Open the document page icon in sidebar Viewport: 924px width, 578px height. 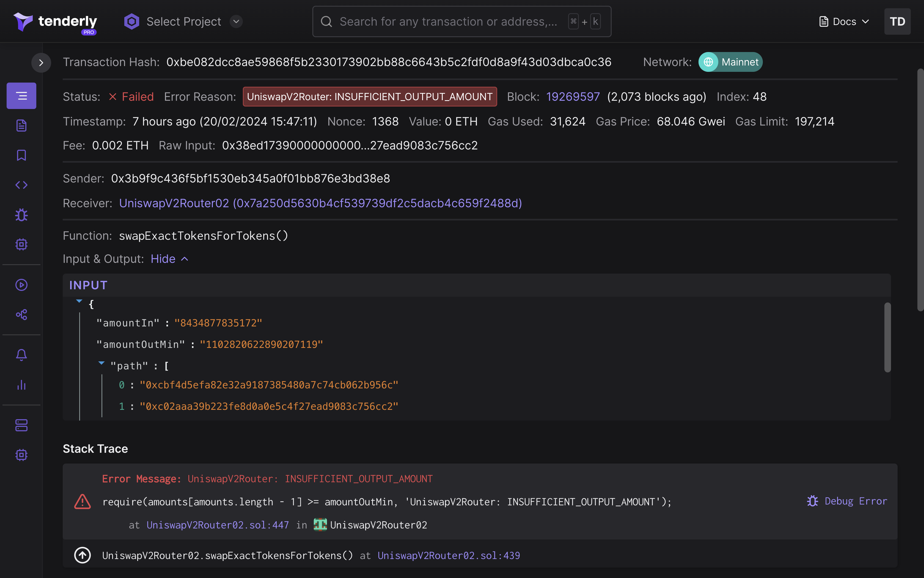21,126
